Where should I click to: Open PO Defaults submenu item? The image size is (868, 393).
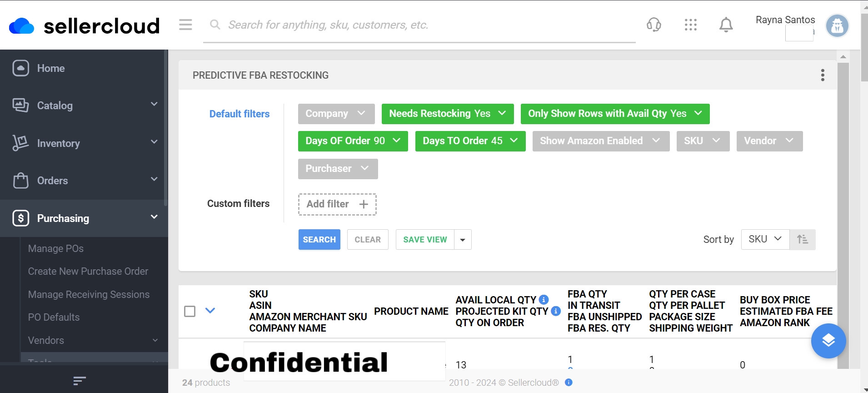pyautogui.click(x=54, y=317)
